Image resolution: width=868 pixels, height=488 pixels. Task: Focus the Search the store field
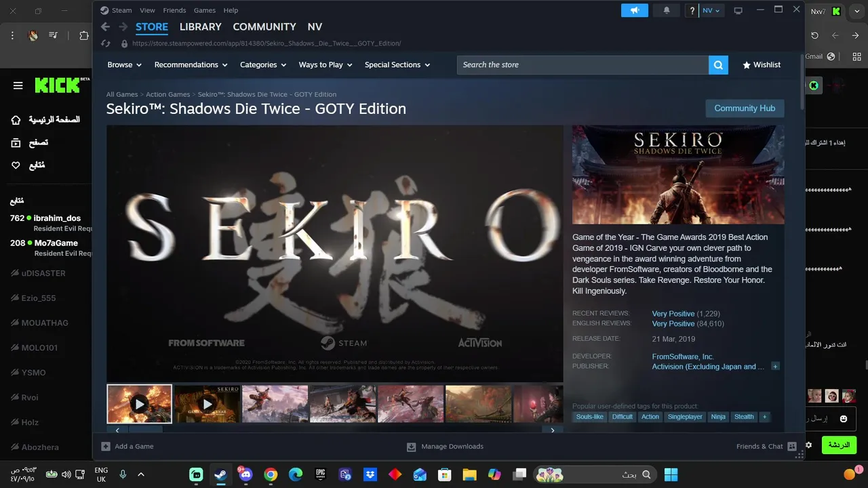583,65
